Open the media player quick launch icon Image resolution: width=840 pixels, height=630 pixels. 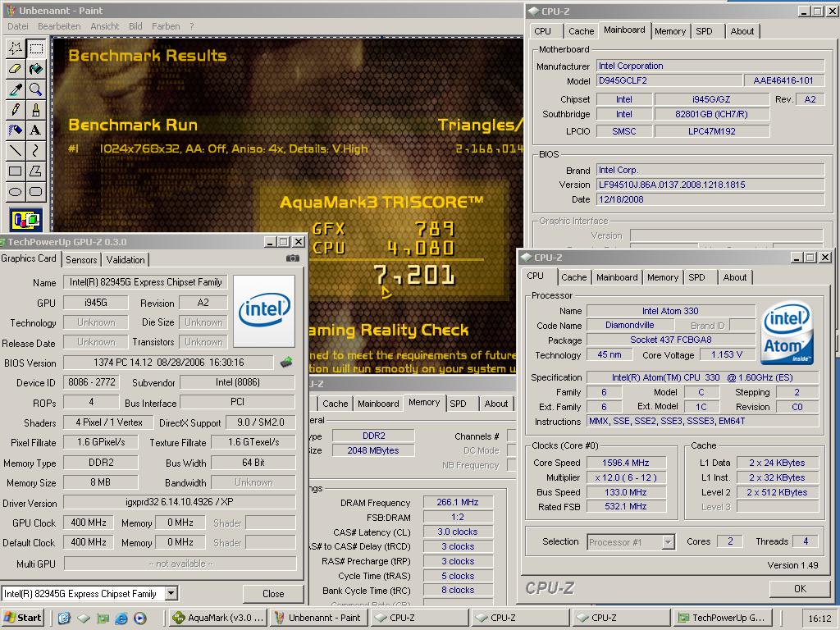[x=140, y=619]
